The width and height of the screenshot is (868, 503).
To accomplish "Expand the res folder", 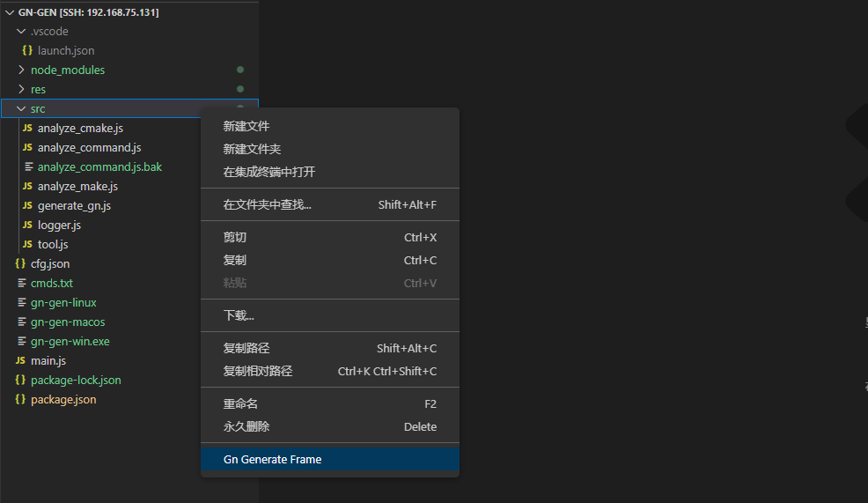I will [21, 90].
